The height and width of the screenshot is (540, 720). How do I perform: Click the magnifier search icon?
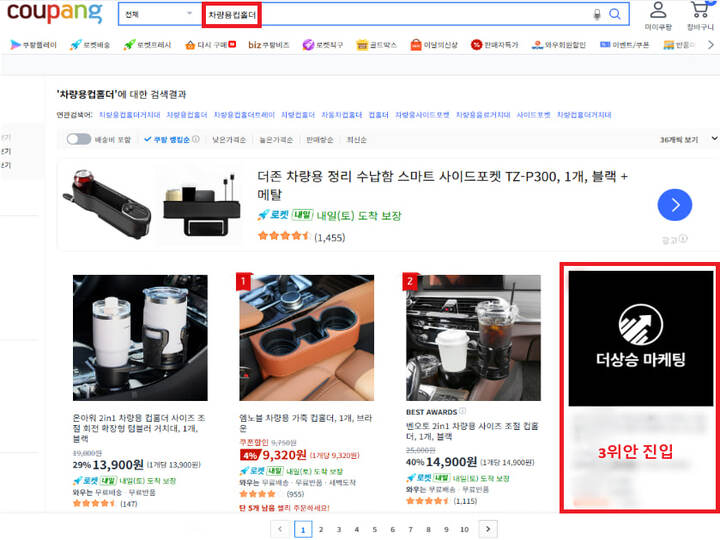tap(615, 15)
